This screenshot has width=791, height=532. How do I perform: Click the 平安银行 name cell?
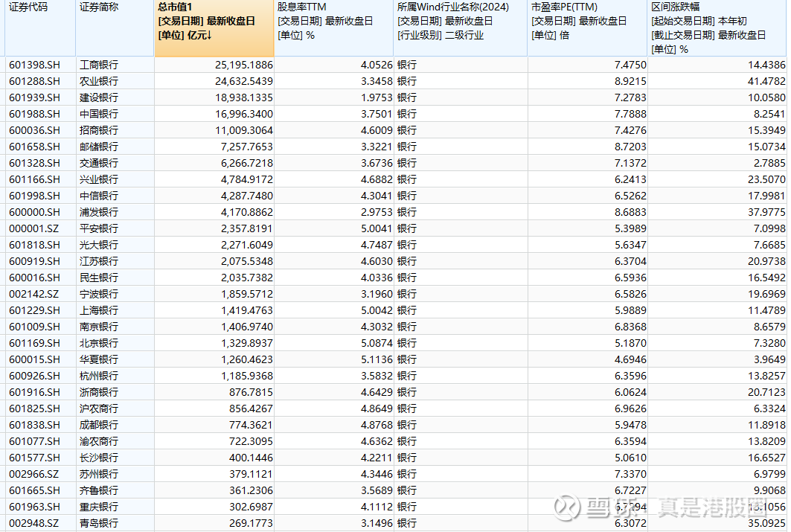tap(99, 228)
